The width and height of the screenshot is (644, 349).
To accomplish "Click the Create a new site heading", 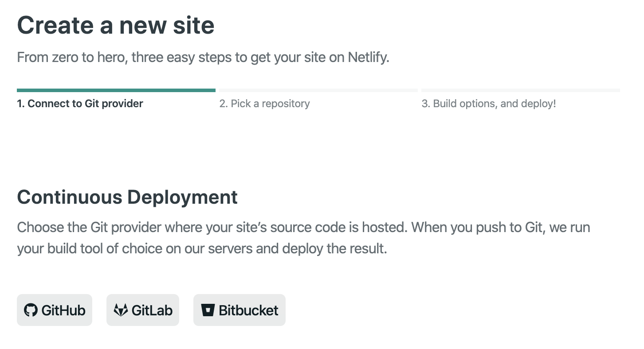I will (116, 25).
